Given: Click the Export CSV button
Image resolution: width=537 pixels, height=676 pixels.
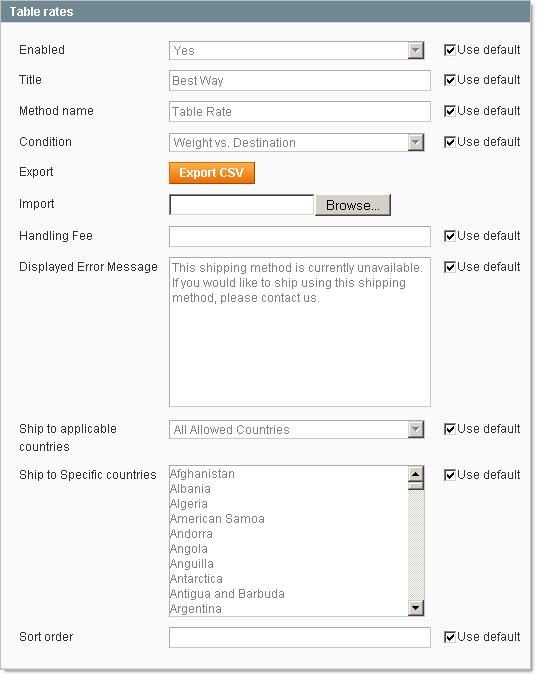Looking at the screenshot, I should [212, 173].
